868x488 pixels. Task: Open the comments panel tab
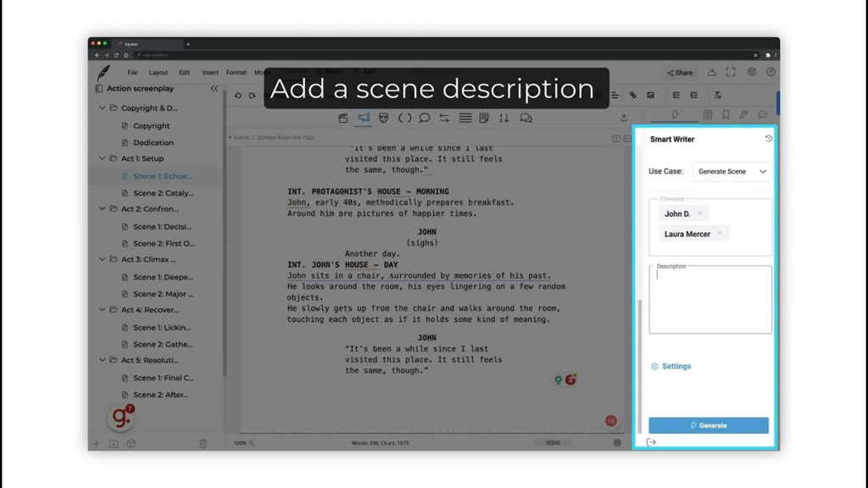[x=762, y=114]
